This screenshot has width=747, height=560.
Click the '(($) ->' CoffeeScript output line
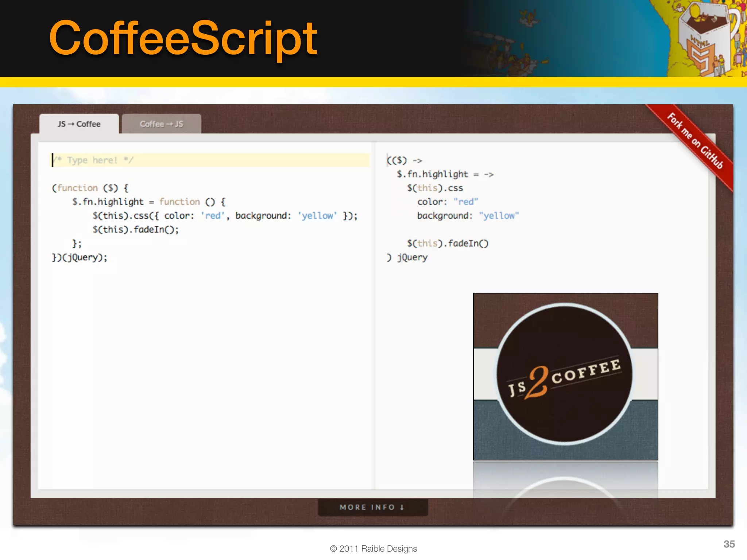point(404,160)
